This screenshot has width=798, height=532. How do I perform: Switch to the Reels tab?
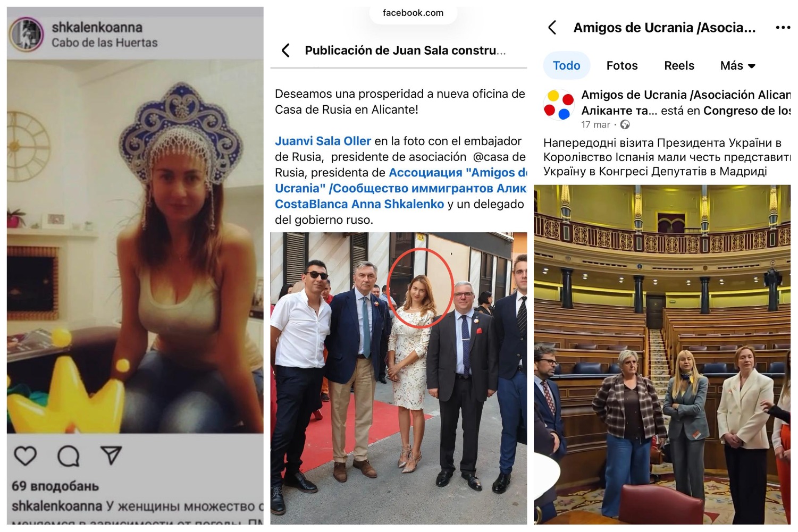[679, 65]
